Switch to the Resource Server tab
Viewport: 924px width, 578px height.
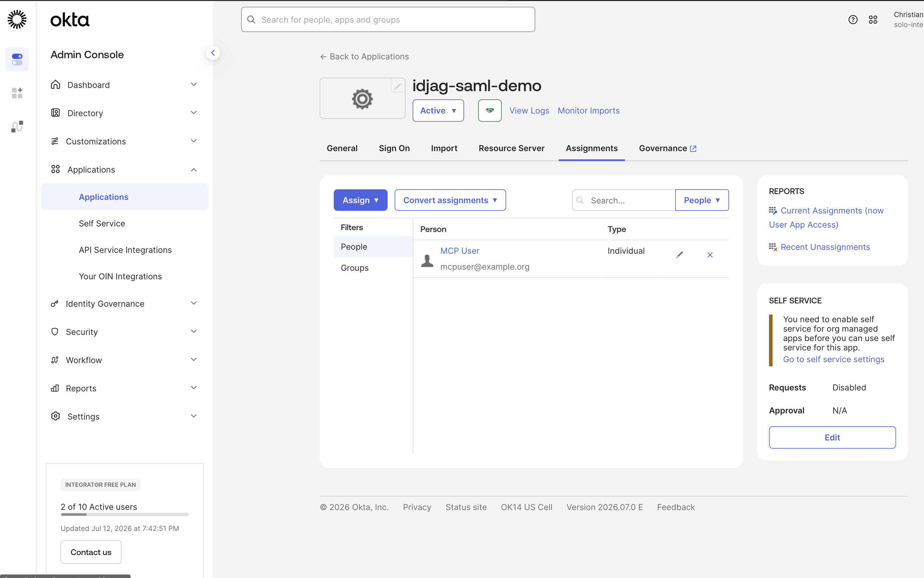click(511, 148)
